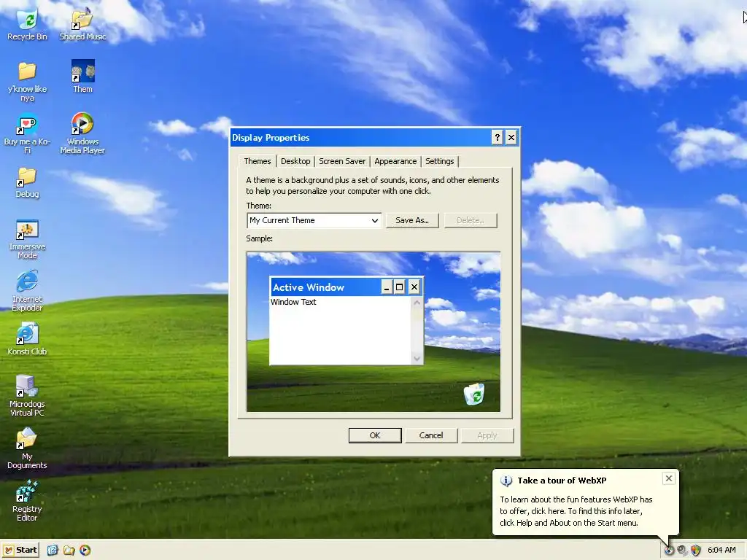Click the sample window scrollbar down arrow
Viewport: 747px width, 560px height.
[417, 359]
